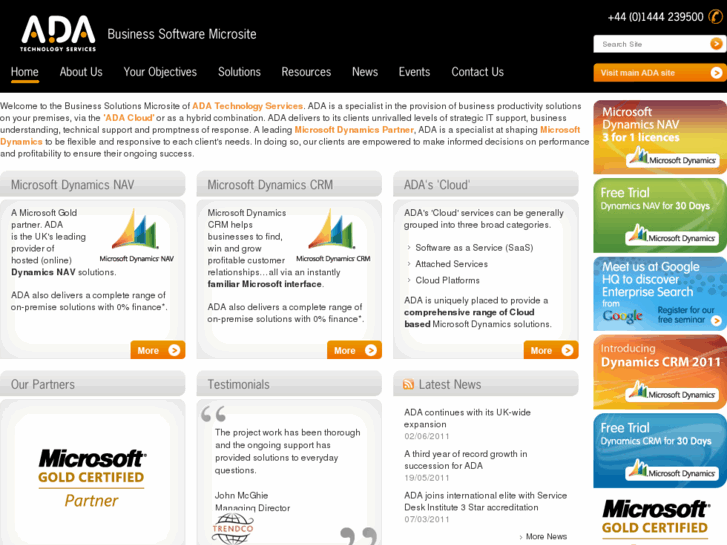Follow the 'ADA Cloud' link in intro text
727x545 pixels.
pyautogui.click(x=128, y=118)
